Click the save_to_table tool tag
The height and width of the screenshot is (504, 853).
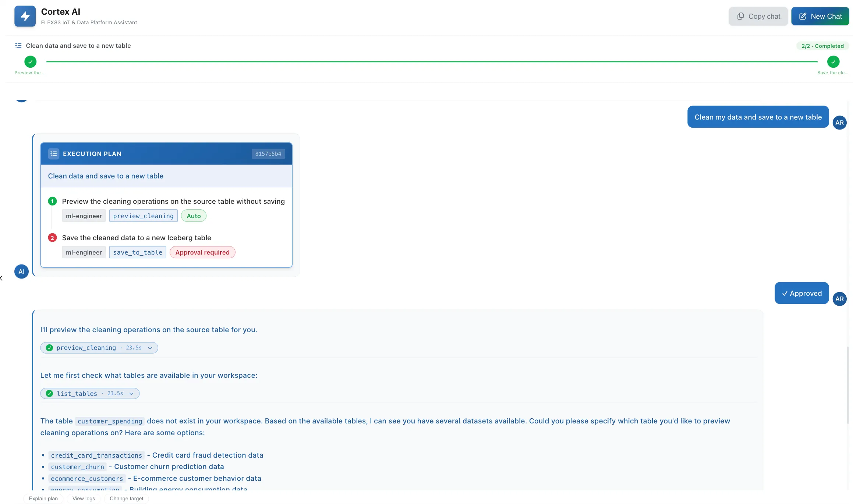(x=138, y=252)
